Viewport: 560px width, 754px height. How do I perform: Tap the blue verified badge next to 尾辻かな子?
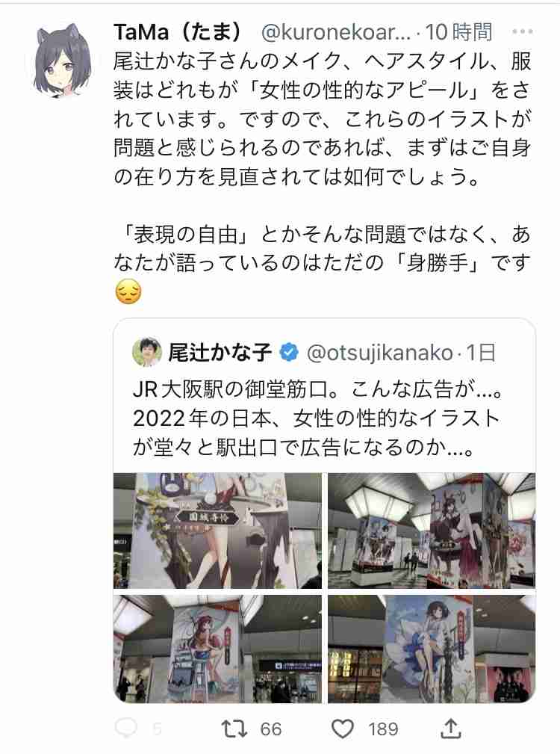[x=288, y=353]
